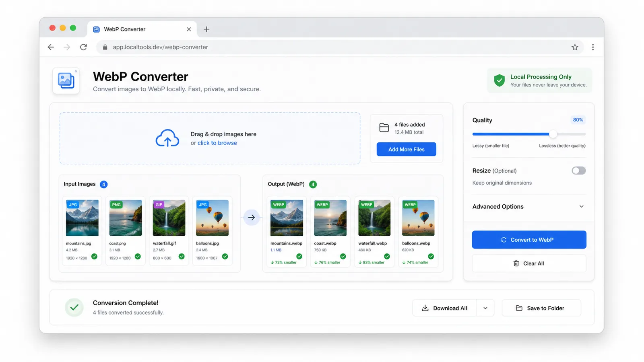Click the PNG badge on coast.png
The image size is (644, 362).
click(116, 205)
